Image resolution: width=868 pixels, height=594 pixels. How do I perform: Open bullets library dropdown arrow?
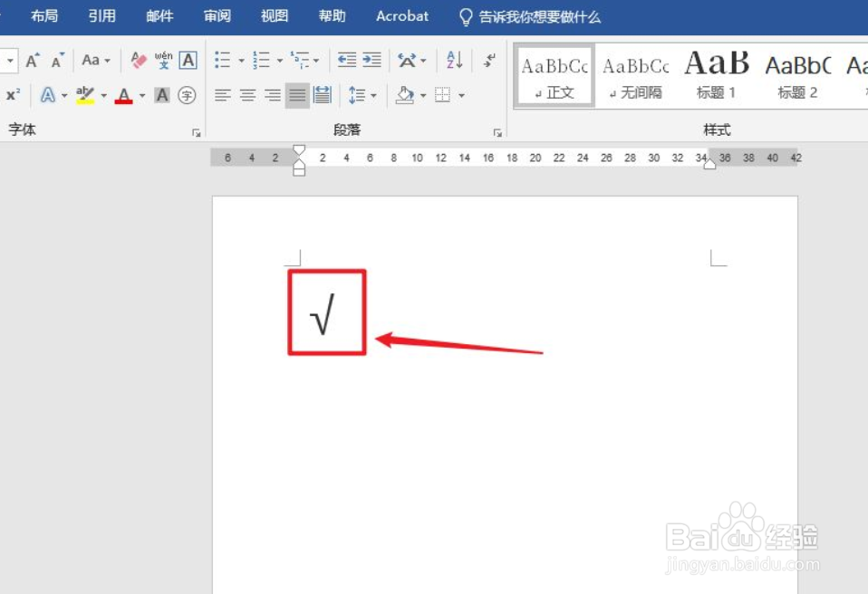pos(241,61)
